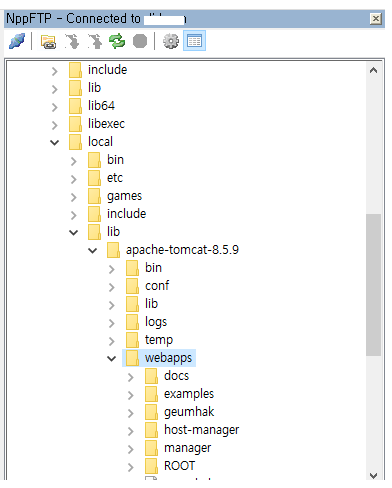Select the logs tree item
The image size is (392, 488).
coord(156,322)
